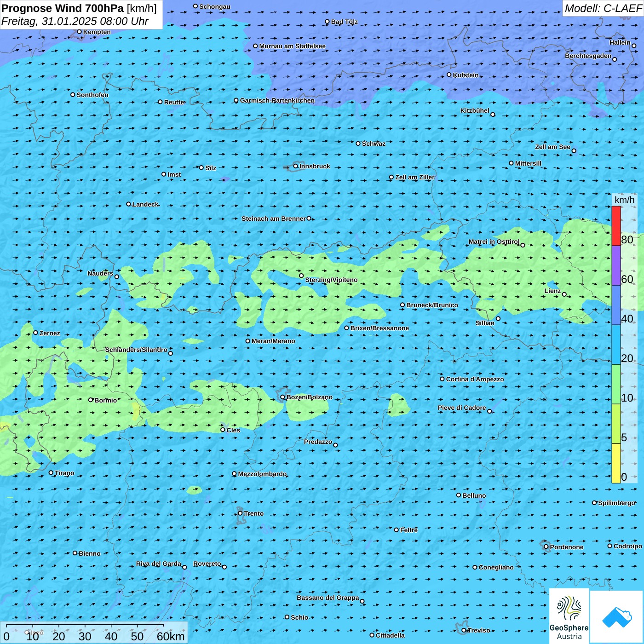Screen dimensions: 644x644
Task: Click the 'Steinach am Brenner' label
Action: pyautogui.click(x=273, y=218)
